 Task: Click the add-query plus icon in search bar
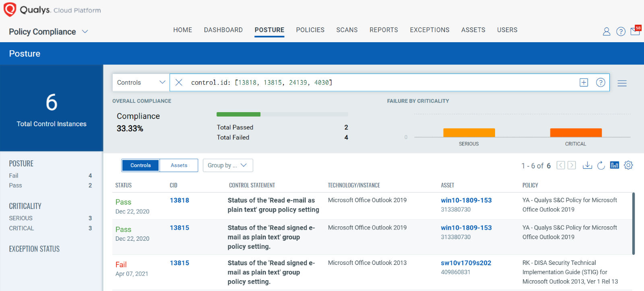coord(584,82)
